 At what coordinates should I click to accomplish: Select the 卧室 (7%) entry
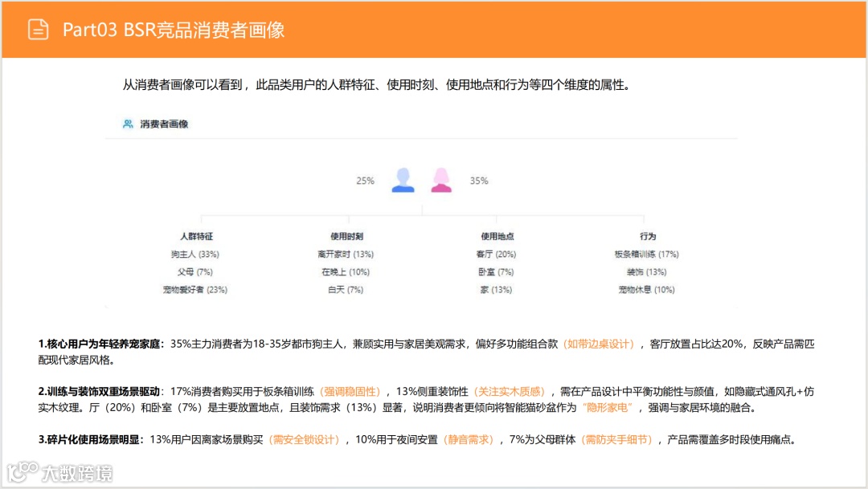click(496, 272)
